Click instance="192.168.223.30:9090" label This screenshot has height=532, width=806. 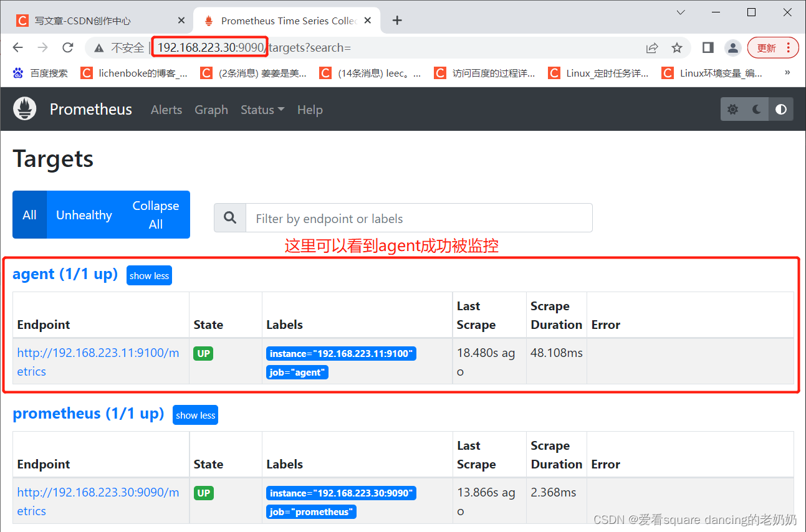(341, 493)
